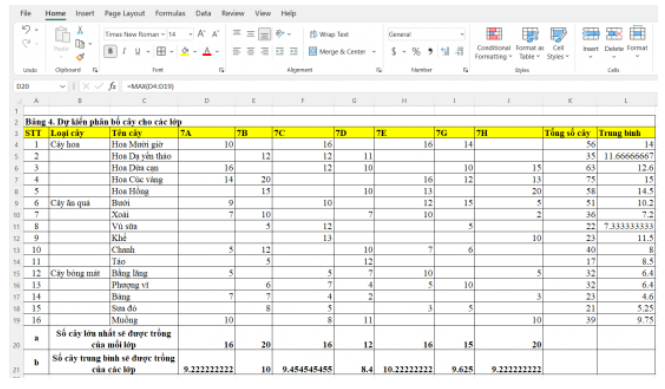
Task: Click the Top Align icon
Action: (237, 34)
